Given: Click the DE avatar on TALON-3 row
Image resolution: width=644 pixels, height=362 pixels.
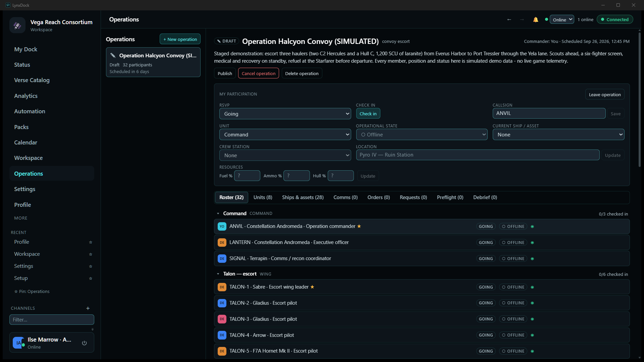Looking at the screenshot, I should 222,319.
